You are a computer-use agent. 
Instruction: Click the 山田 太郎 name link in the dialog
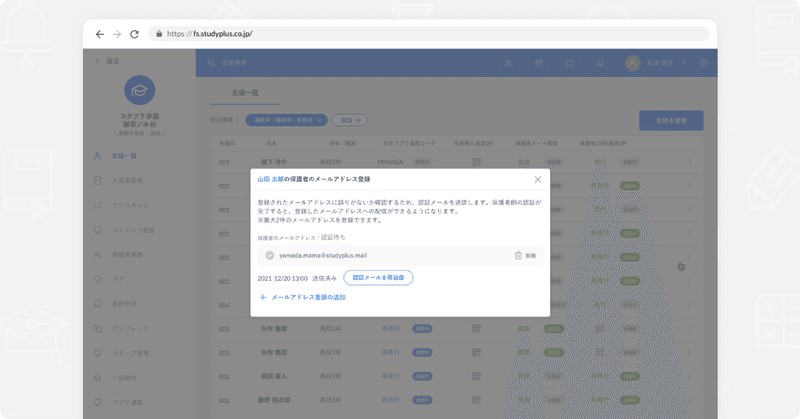tap(270, 179)
